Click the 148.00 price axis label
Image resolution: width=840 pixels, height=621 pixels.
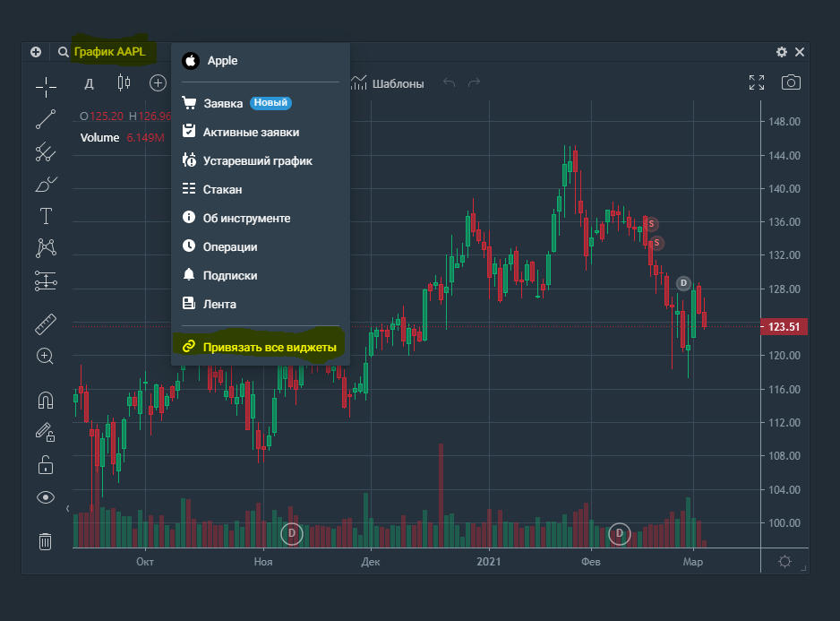coord(784,122)
